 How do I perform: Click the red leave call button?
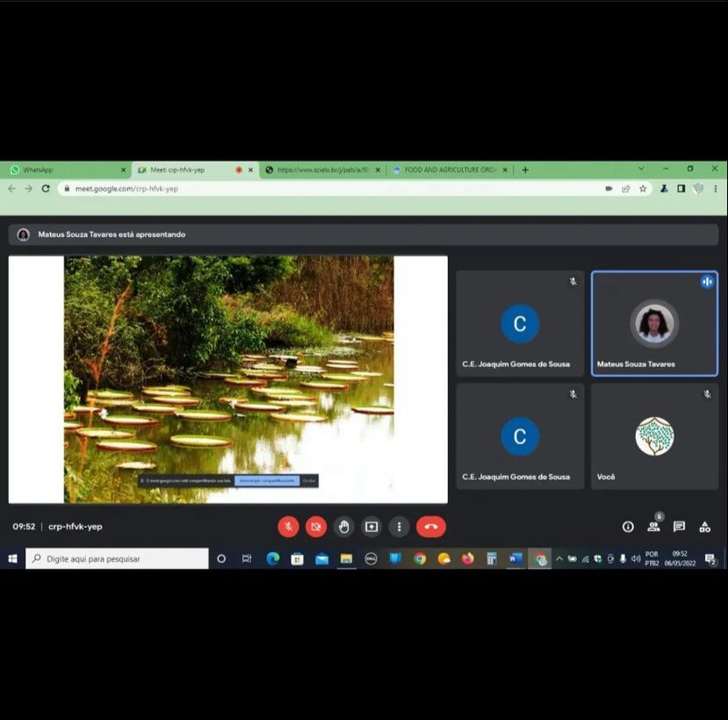pyautogui.click(x=430, y=527)
